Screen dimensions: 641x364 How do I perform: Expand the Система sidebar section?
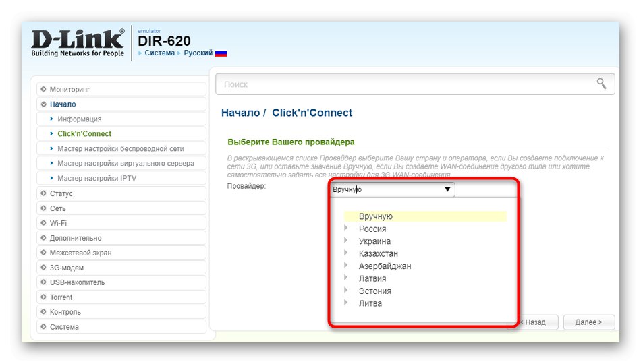[x=121, y=327]
